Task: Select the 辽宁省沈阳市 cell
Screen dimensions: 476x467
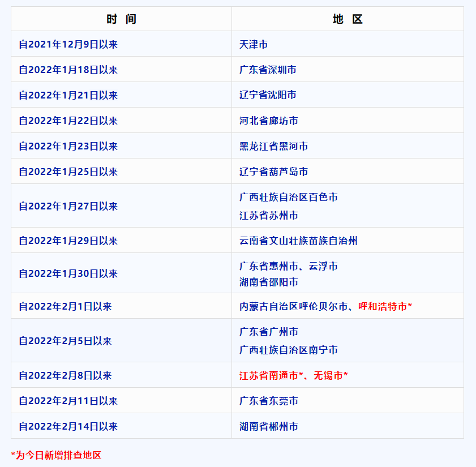Action: (348, 95)
